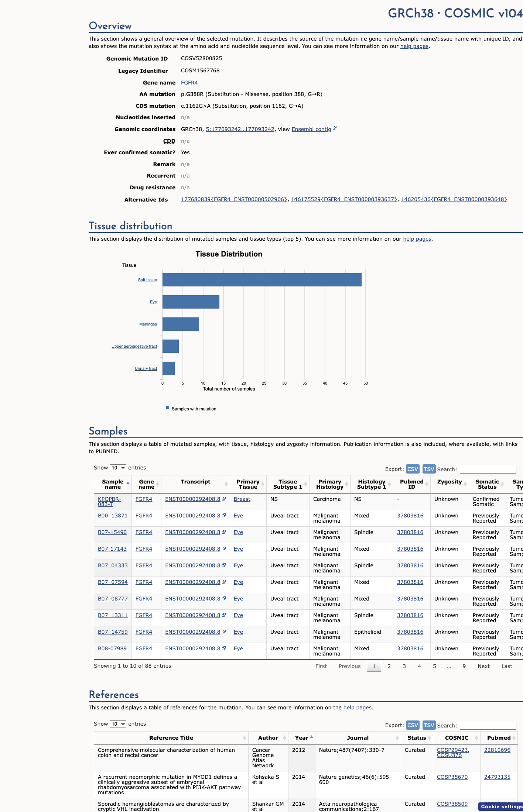523x812 pixels.
Task: Sort the samples table by Tissue Subtype 1
Action: tap(288, 484)
